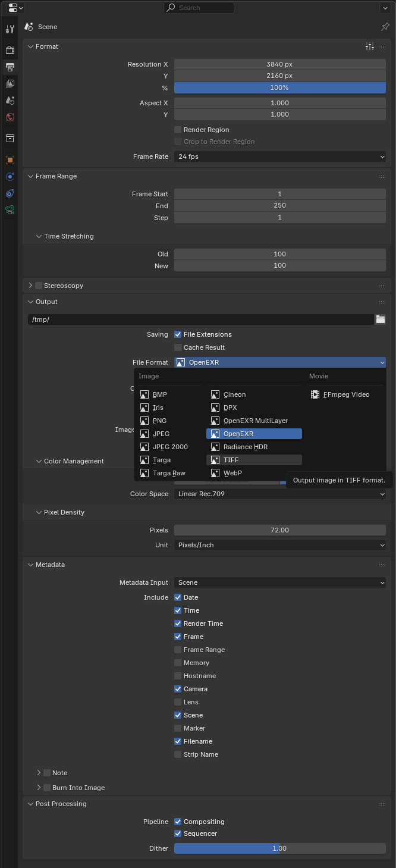Image resolution: width=396 pixels, height=868 pixels.
Task: Open the Tool properties tab
Action: point(10,29)
